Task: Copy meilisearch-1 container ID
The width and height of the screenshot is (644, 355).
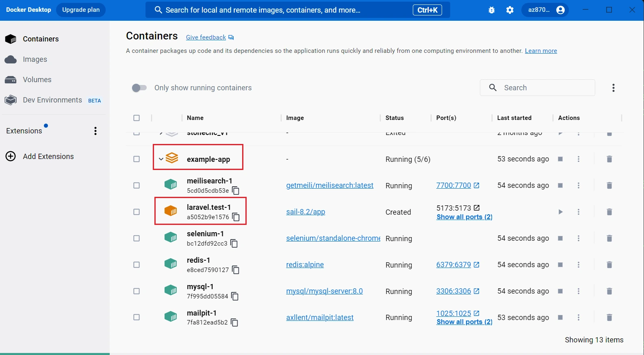Action: coord(236,190)
